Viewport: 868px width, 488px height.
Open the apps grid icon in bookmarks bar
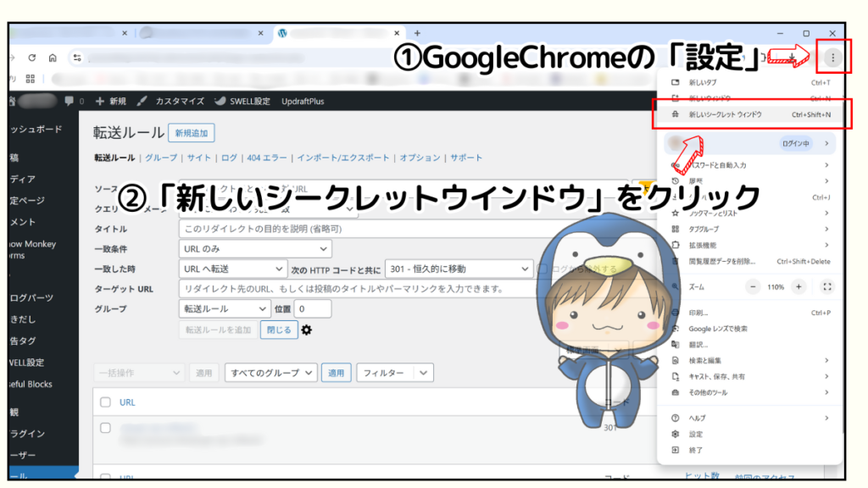pyautogui.click(x=31, y=79)
